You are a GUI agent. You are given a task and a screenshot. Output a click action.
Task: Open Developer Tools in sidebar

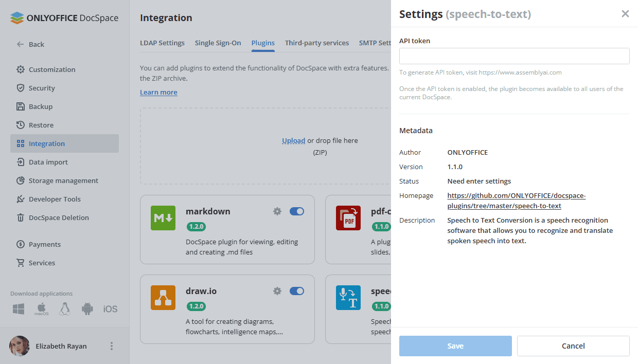pyautogui.click(x=55, y=199)
